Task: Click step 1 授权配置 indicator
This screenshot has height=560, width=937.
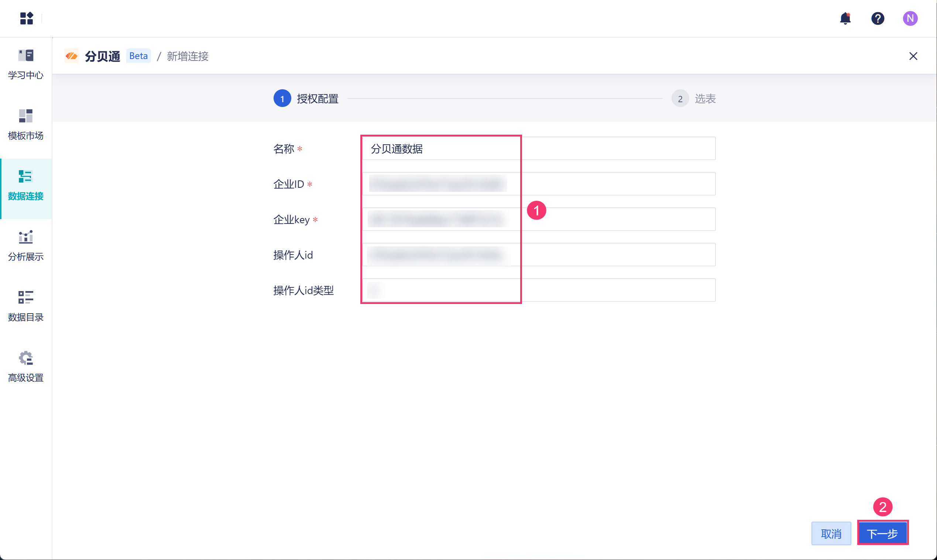Action: 282,98
